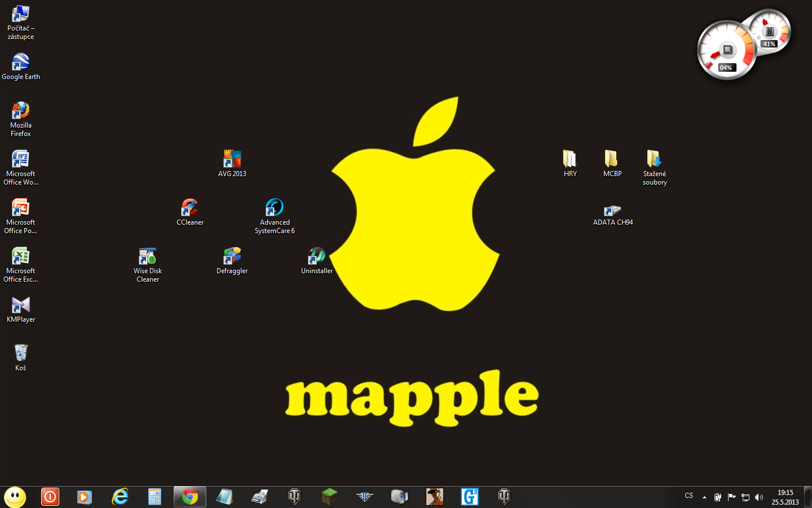Screen dimensions: 812x508
Task: Select the Počítač – zástupce desktop shortcut
Action: point(20,23)
